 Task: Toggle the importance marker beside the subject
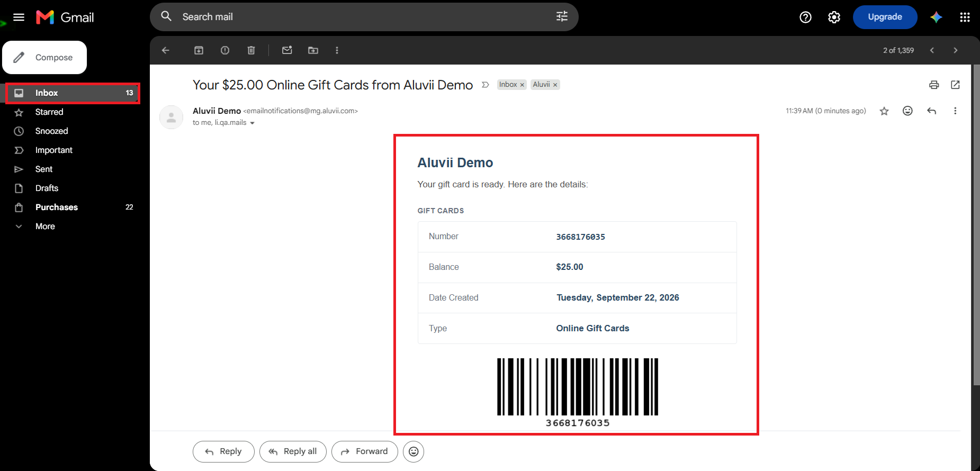click(485, 85)
